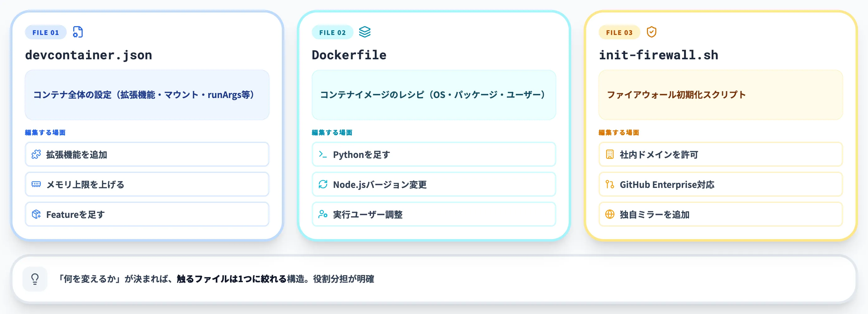This screenshot has width=868, height=314.
Task: Pick the 独自ミラーを追加 item
Action: (721, 214)
